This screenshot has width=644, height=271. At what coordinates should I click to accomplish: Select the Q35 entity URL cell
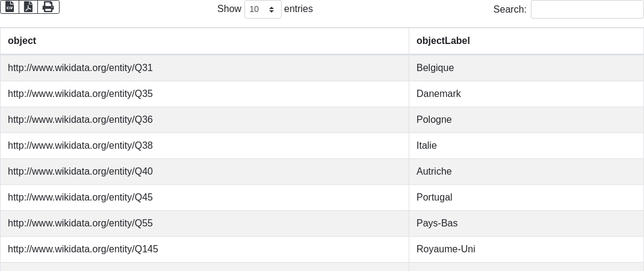tap(205, 94)
